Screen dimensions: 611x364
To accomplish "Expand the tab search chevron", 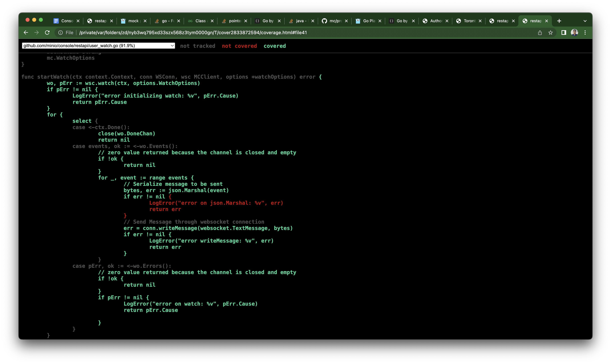I will [x=585, y=21].
